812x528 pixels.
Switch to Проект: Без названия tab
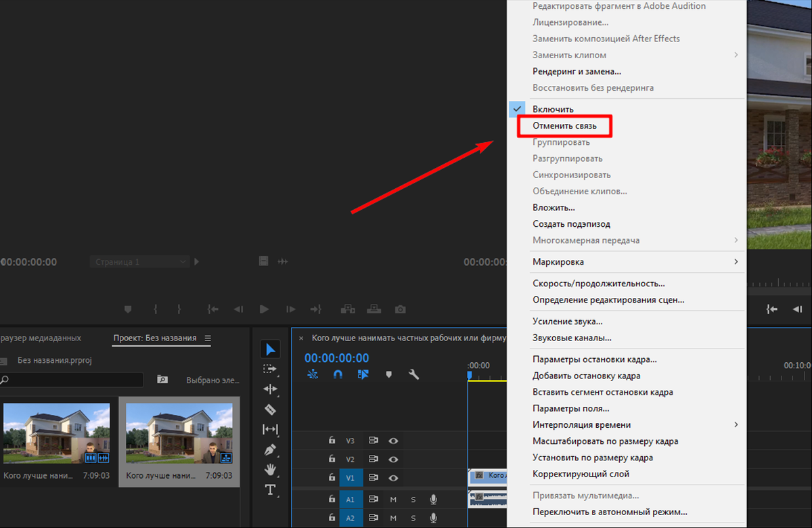click(155, 338)
